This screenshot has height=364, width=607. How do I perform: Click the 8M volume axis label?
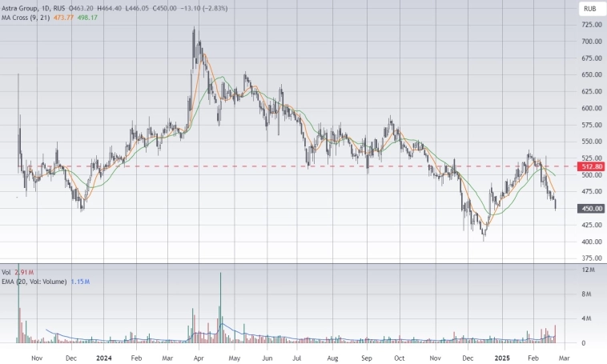[586, 294]
